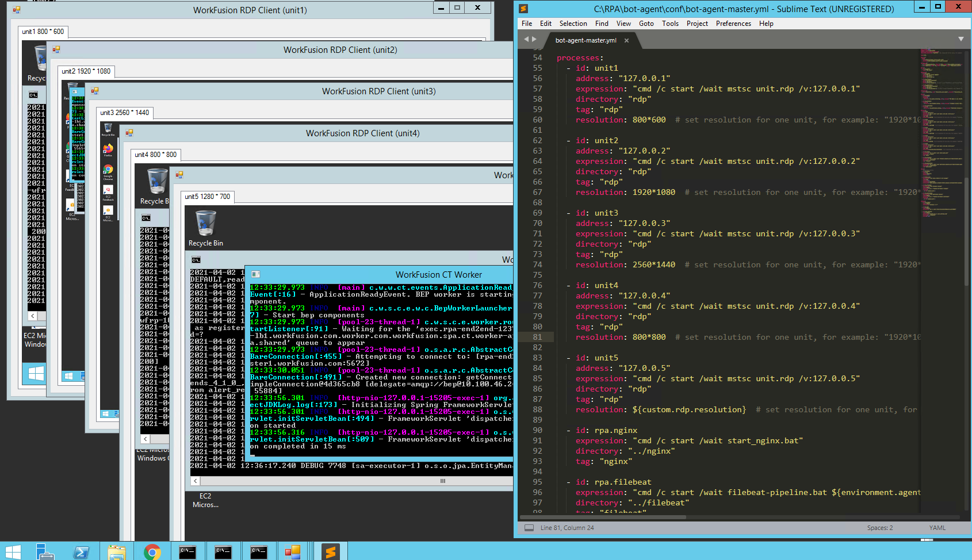972x560 pixels.
Task: Select EC2 Feedback icon on unit3 desktop
Action: click(x=108, y=192)
